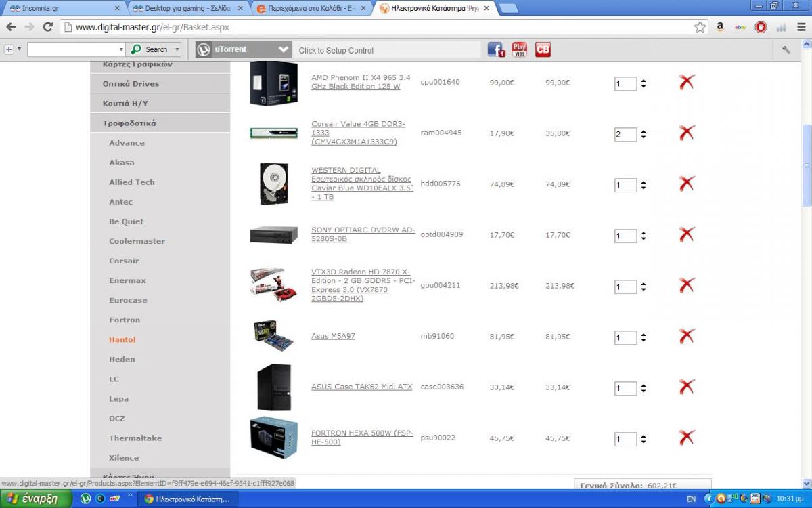Adjust quantity stepper for Asus M5A97 row
This screenshot has height=508, width=812.
tap(643, 338)
